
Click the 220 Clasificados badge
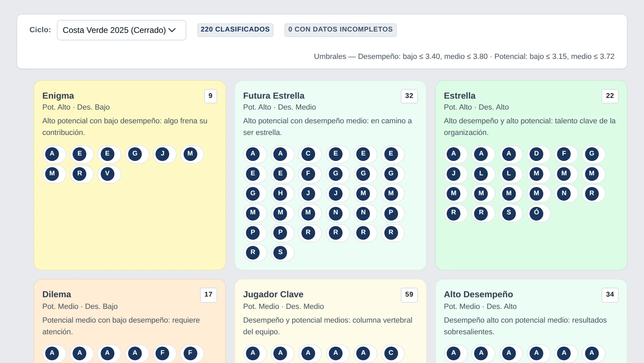[235, 30]
